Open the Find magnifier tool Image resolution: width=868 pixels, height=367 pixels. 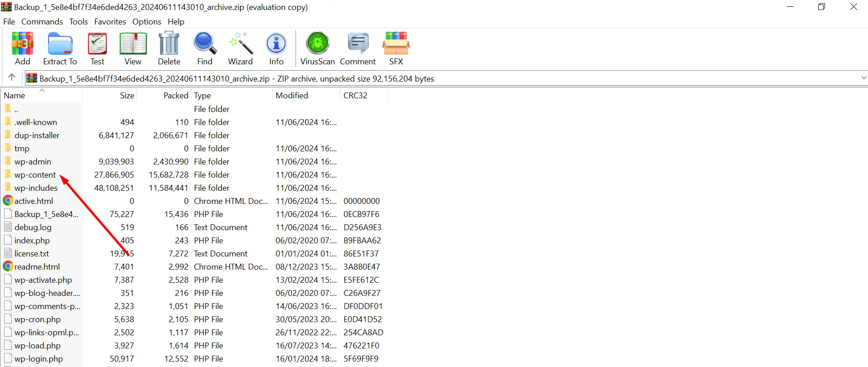[x=204, y=48]
